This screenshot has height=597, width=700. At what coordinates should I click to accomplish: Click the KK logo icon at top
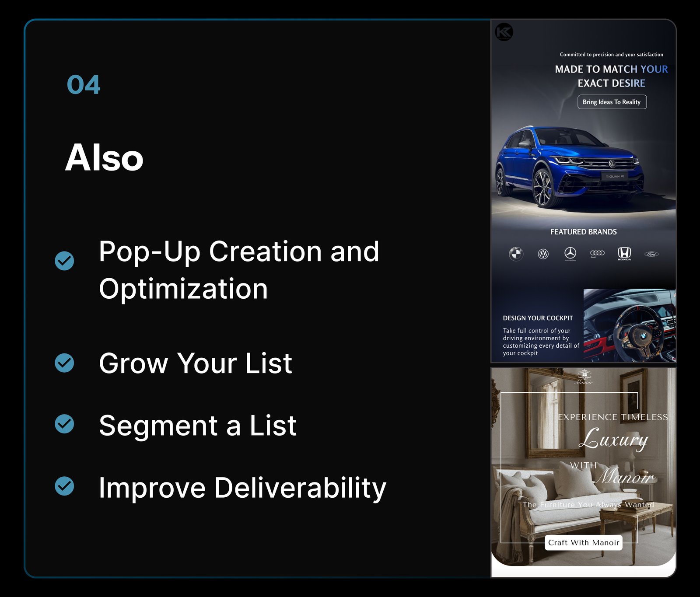tap(504, 32)
